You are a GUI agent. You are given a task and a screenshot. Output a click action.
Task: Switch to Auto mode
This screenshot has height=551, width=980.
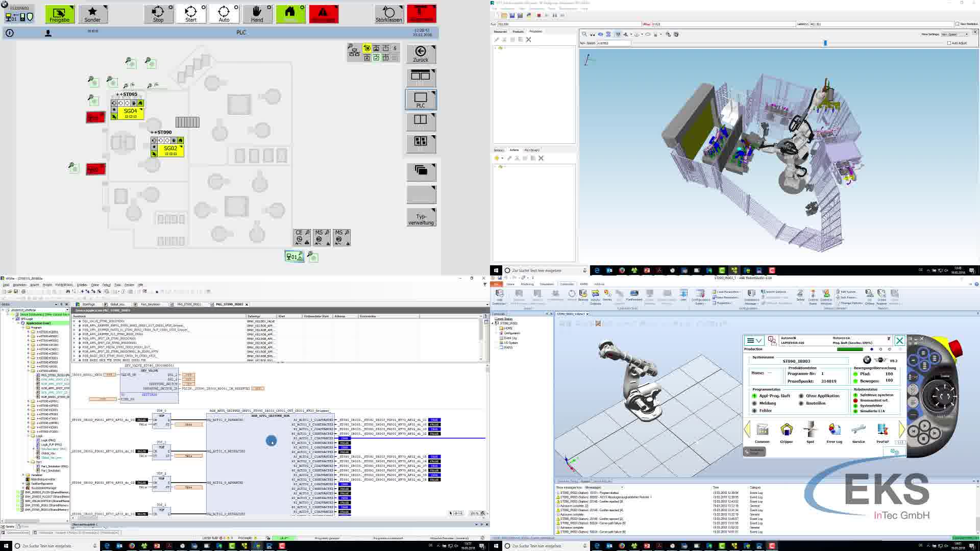click(x=224, y=14)
